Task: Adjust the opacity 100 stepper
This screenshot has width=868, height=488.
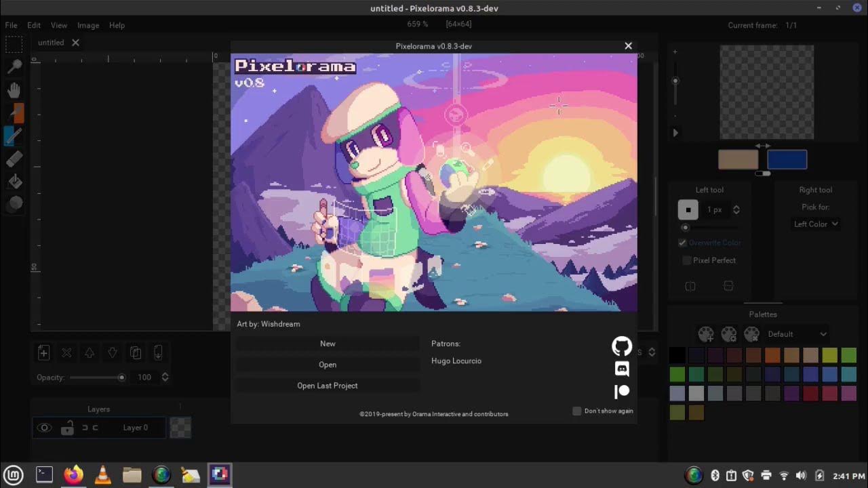Action: pos(165,378)
